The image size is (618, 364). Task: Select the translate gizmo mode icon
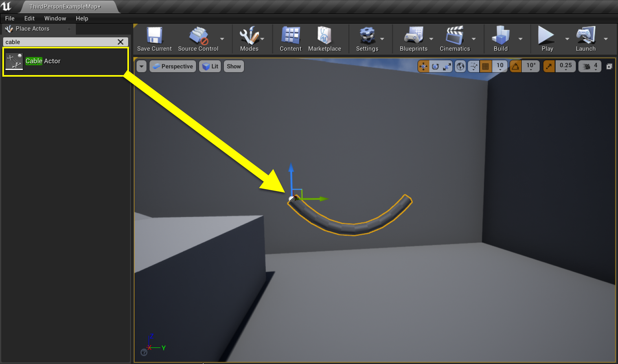click(x=423, y=66)
